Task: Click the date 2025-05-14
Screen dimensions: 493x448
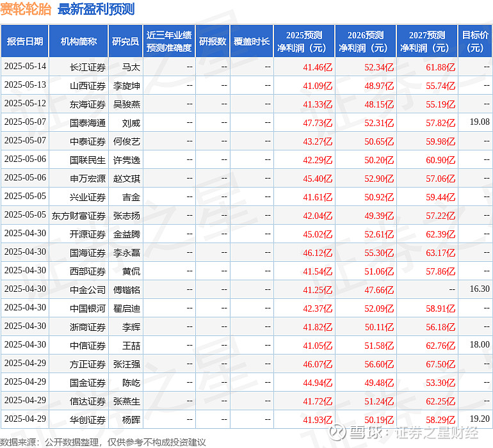Action: 25,66
